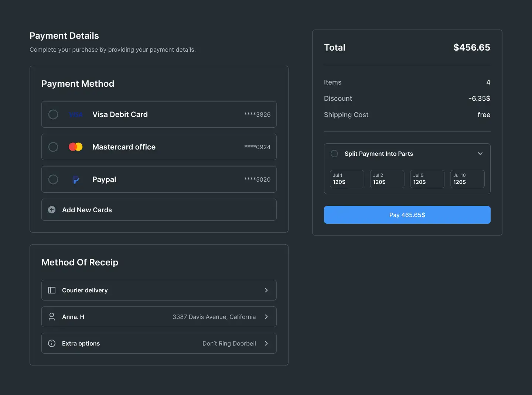Select the Mastercard office radio button
Image resolution: width=532 pixels, height=395 pixels.
coord(53,147)
